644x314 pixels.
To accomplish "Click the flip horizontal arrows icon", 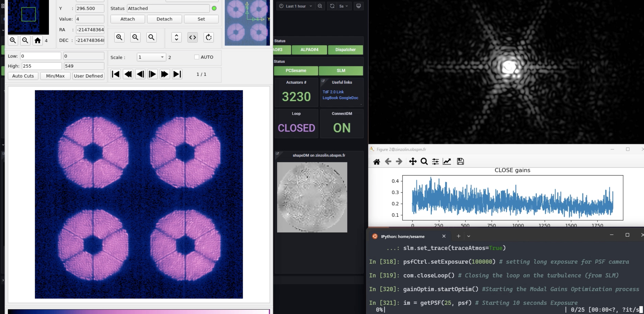I will click(193, 38).
